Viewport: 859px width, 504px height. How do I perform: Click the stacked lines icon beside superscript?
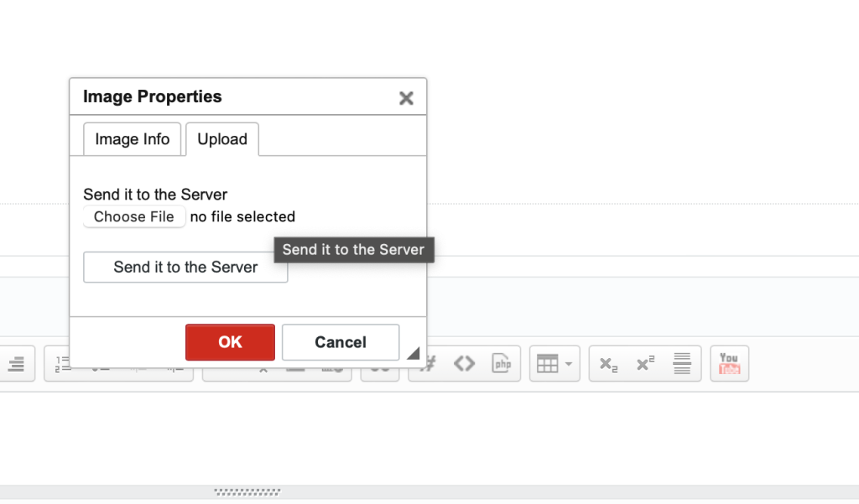coord(682,364)
